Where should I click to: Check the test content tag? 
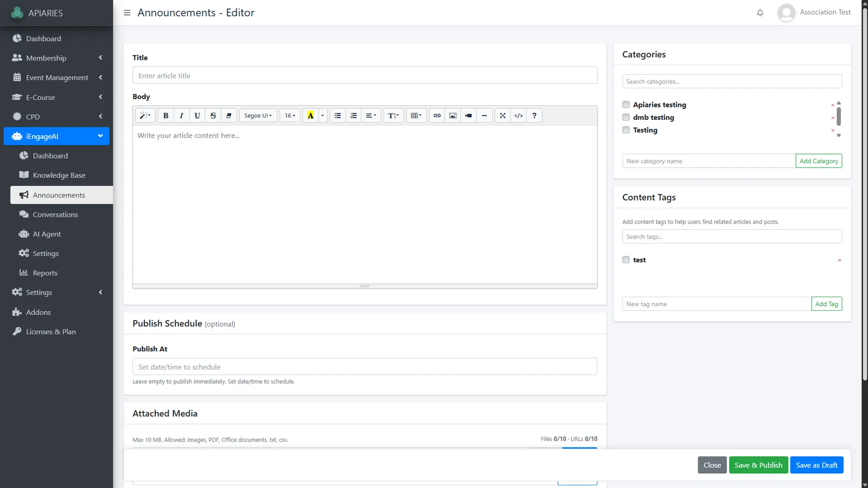[x=626, y=260]
